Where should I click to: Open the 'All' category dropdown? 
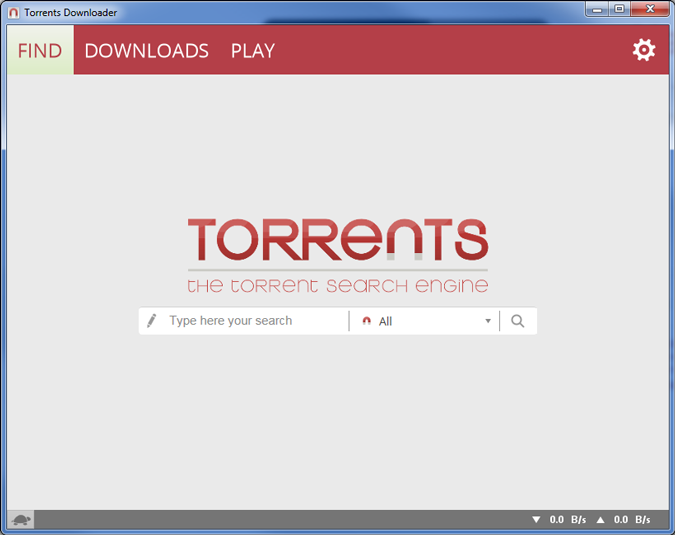pyautogui.click(x=425, y=321)
